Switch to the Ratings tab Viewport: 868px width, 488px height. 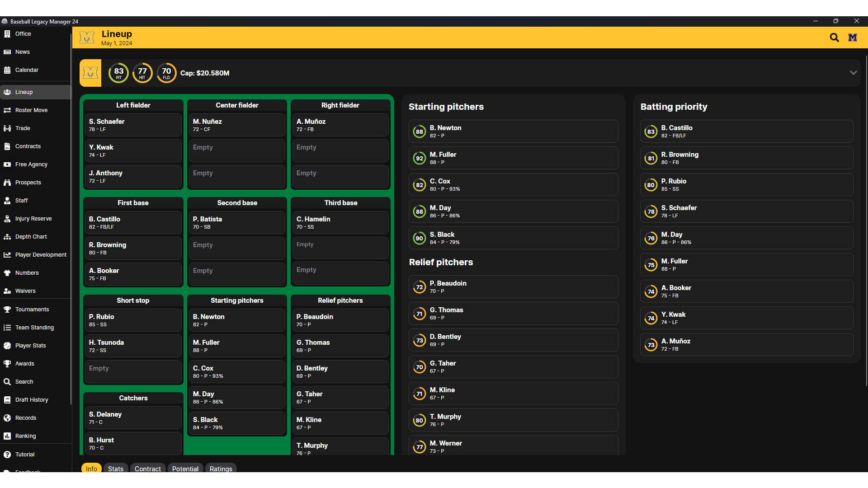221,469
